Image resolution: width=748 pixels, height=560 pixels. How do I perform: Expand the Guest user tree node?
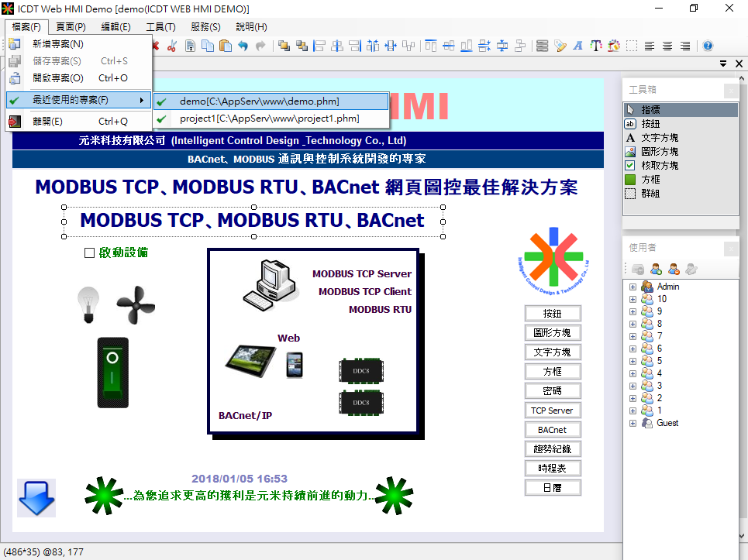pos(633,423)
